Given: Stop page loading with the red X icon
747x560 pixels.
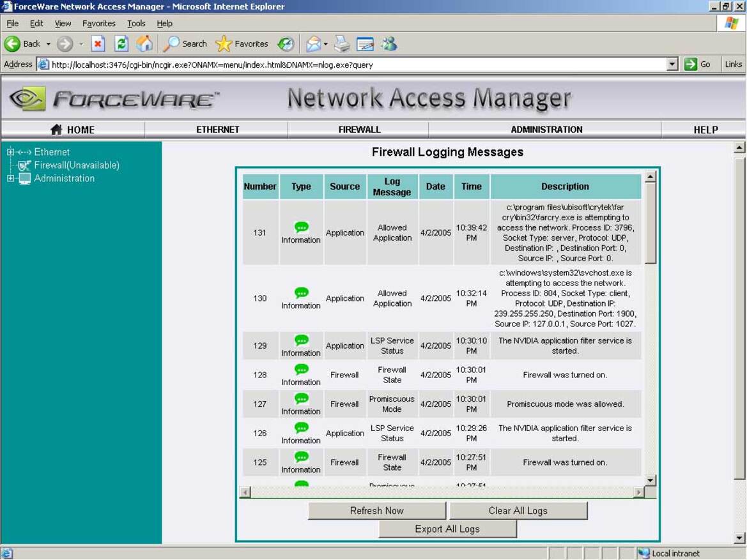Looking at the screenshot, I should [x=98, y=44].
